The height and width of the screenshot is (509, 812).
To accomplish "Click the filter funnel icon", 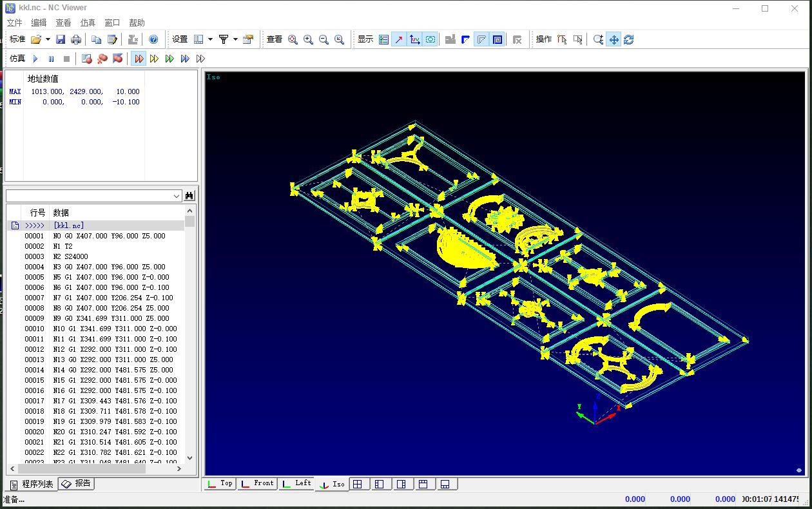I will click(224, 39).
